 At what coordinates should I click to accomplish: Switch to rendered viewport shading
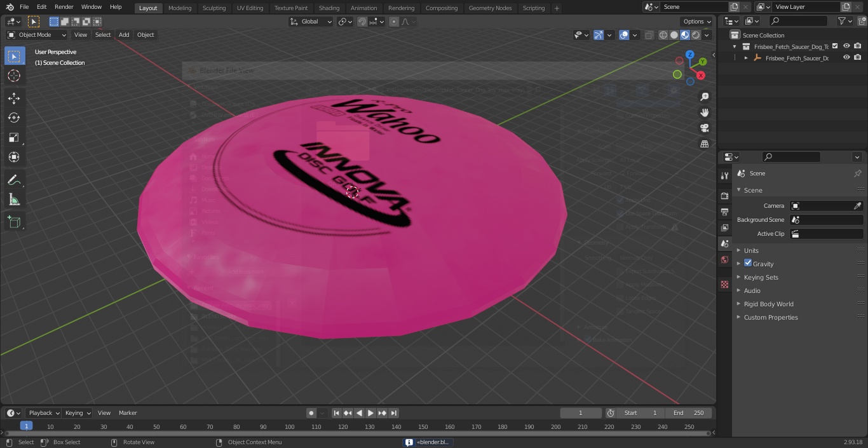[696, 35]
